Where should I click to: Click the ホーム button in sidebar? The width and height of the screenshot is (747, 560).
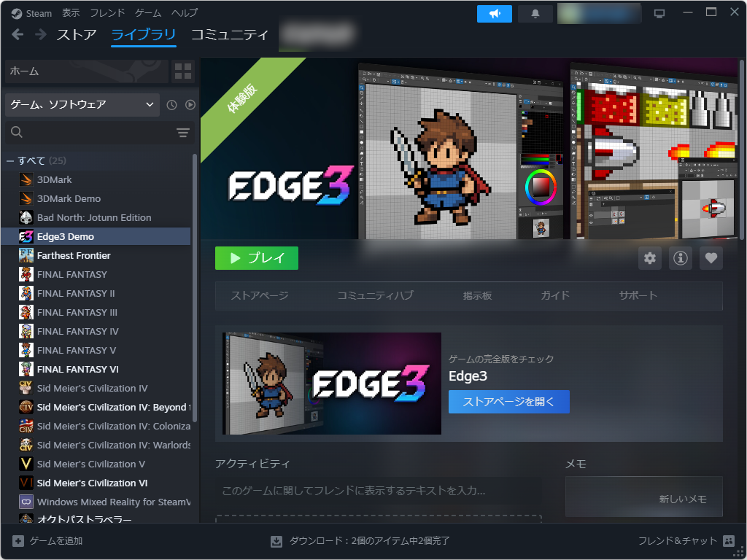[x=87, y=71]
